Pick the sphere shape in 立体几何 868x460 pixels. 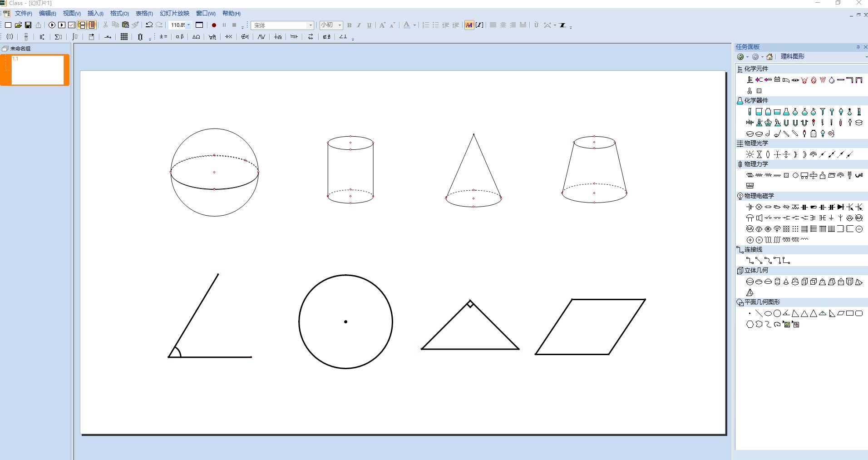(x=750, y=282)
